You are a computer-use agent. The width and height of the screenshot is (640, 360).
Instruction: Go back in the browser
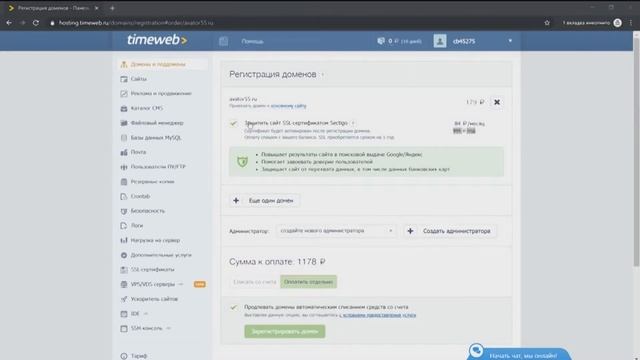9,23
